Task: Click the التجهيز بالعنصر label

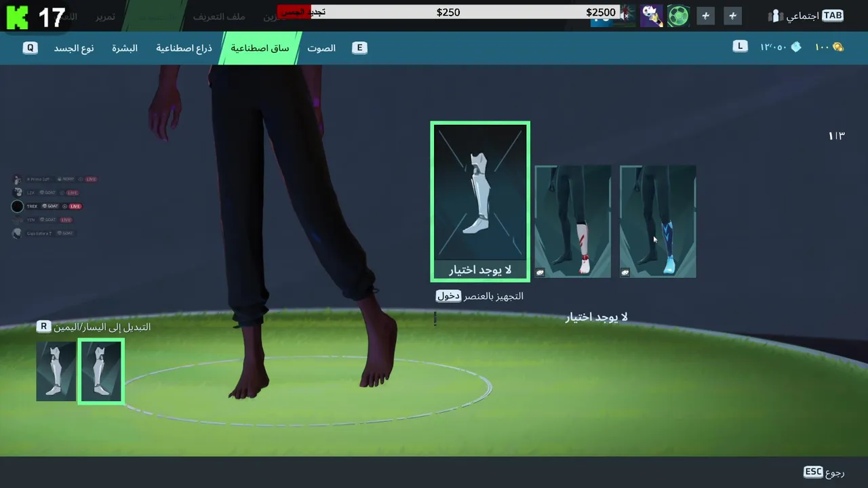Action: pyautogui.click(x=494, y=296)
